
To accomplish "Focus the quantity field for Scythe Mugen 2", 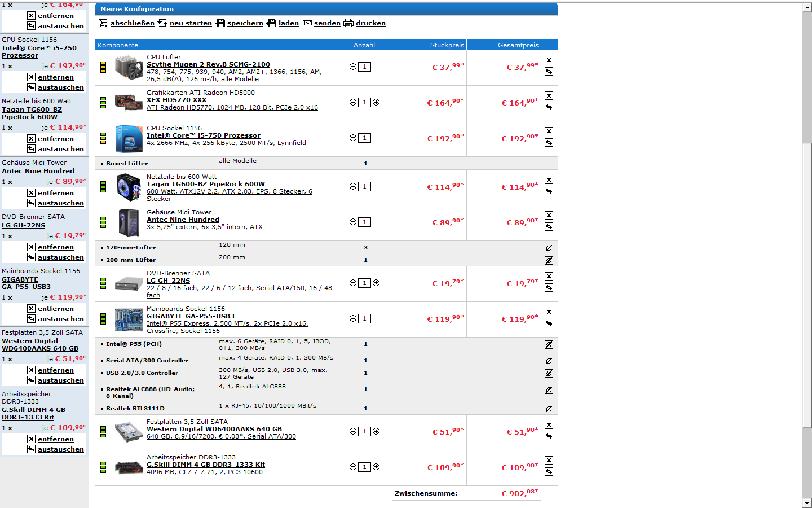I will (x=365, y=67).
